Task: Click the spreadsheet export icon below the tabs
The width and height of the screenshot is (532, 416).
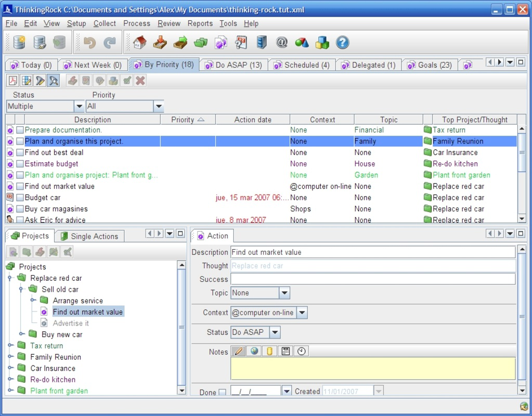Action: point(27,80)
